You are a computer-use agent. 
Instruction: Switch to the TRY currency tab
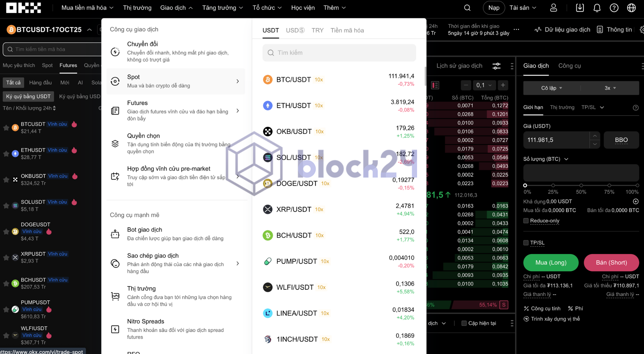pyautogui.click(x=317, y=30)
